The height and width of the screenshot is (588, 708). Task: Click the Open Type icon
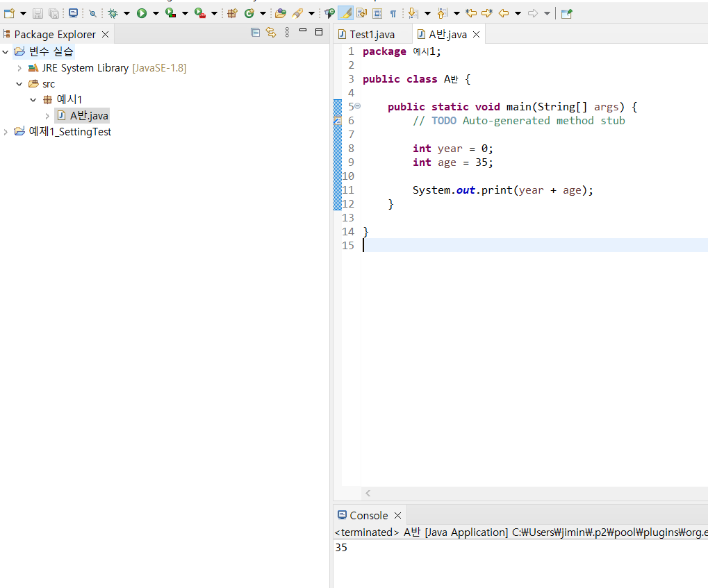[281, 14]
